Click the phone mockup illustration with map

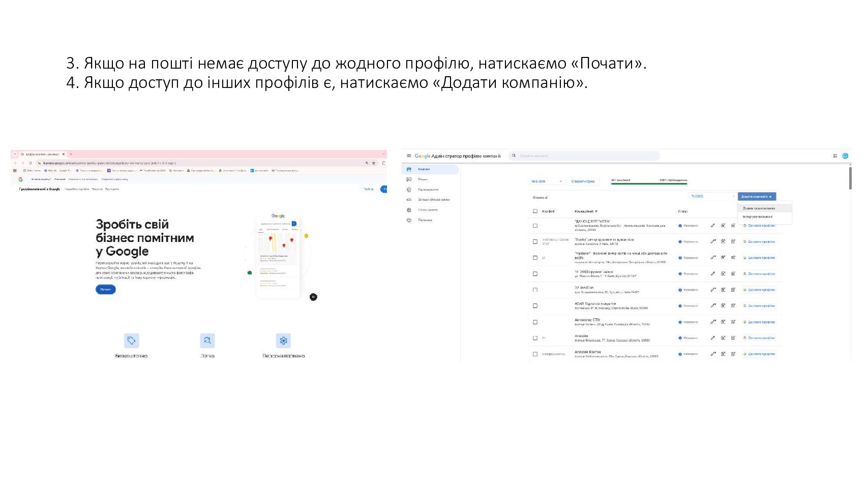click(x=278, y=254)
